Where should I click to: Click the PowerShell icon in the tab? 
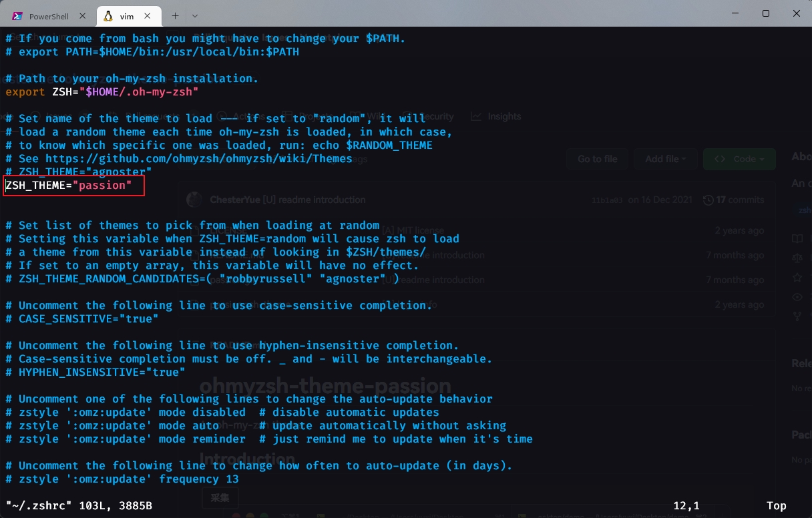pos(18,15)
